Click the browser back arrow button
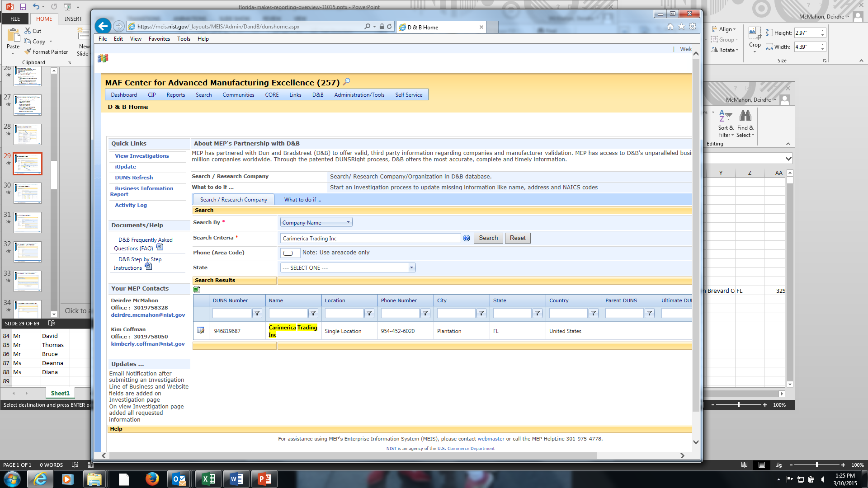The width and height of the screenshot is (868, 488). (x=103, y=26)
